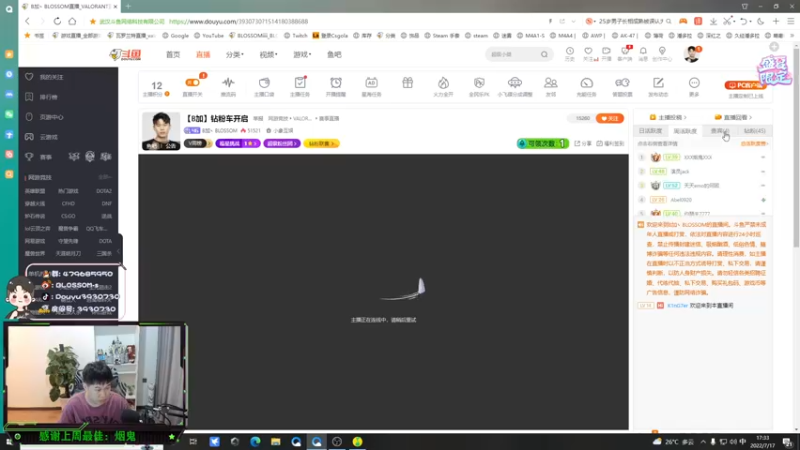Click the browser refresh button

(57, 21)
